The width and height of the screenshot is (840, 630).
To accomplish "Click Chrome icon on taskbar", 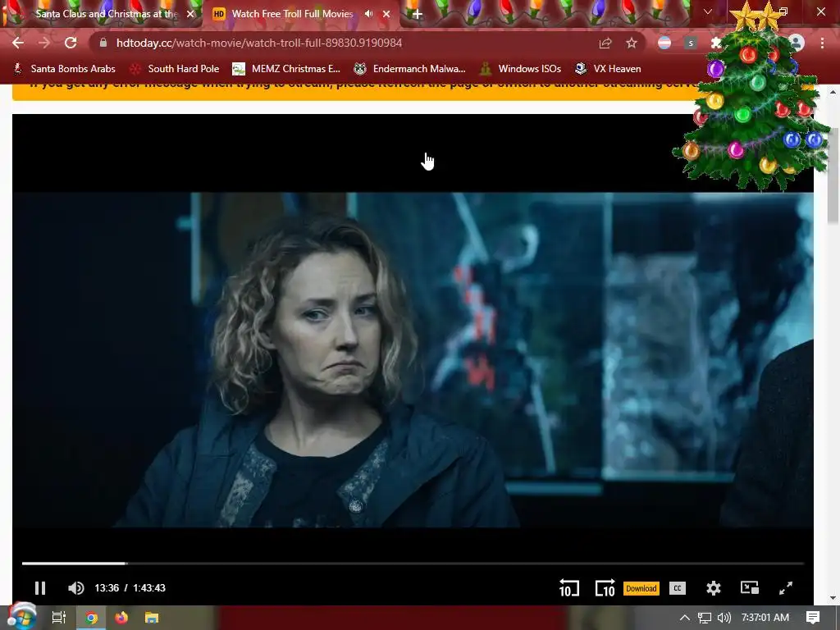I will pyautogui.click(x=92, y=618).
